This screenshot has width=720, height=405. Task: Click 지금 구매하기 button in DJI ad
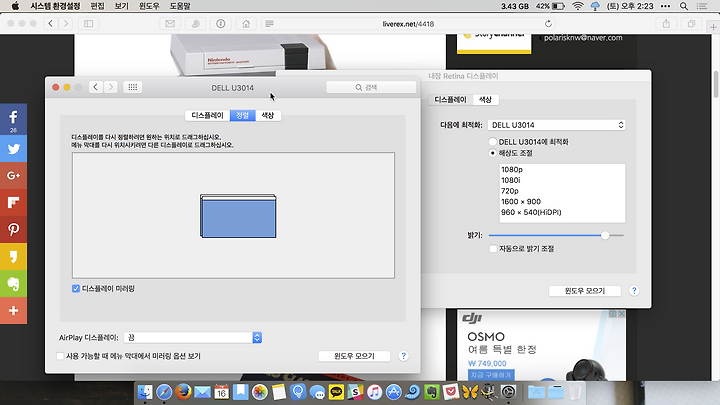click(x=491, y=375)
